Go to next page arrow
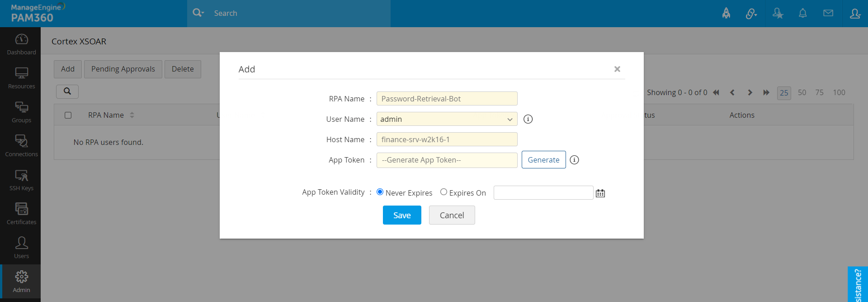868x302 pixels. tap(750, 92)
